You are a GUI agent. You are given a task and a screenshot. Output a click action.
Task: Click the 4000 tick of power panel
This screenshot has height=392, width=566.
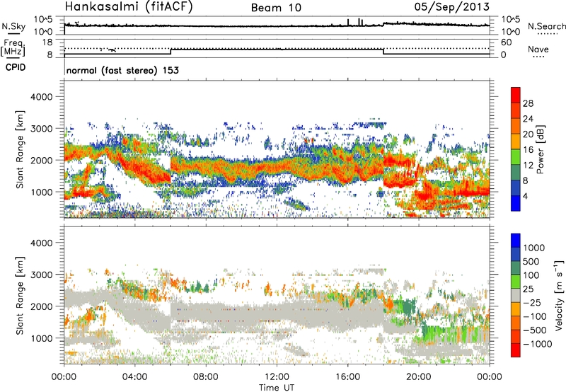click(41, 97)
